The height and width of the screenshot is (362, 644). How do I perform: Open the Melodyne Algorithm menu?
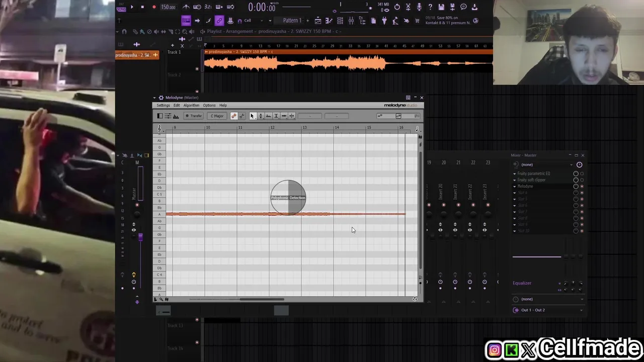(x=191, y=105)
